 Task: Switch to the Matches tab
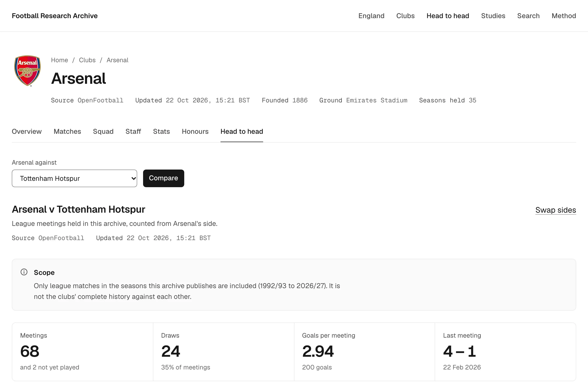pyautogui.click(x=67, y=132)
